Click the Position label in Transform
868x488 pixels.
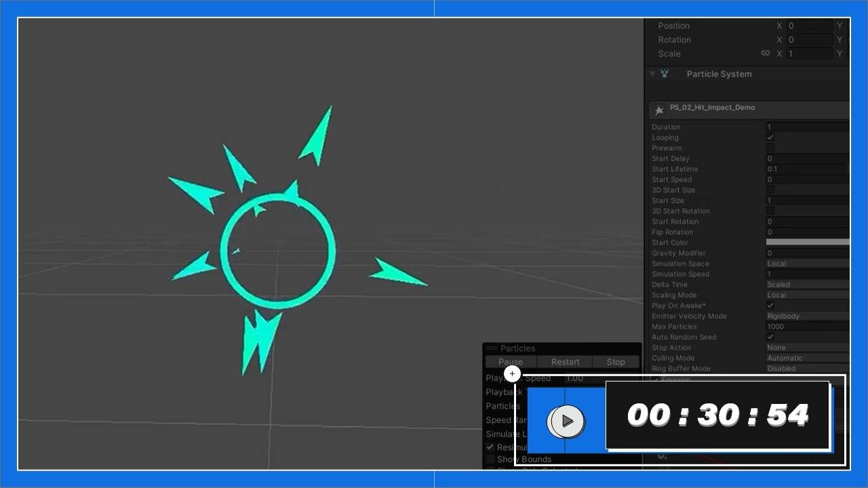click(x=673, y=26)
